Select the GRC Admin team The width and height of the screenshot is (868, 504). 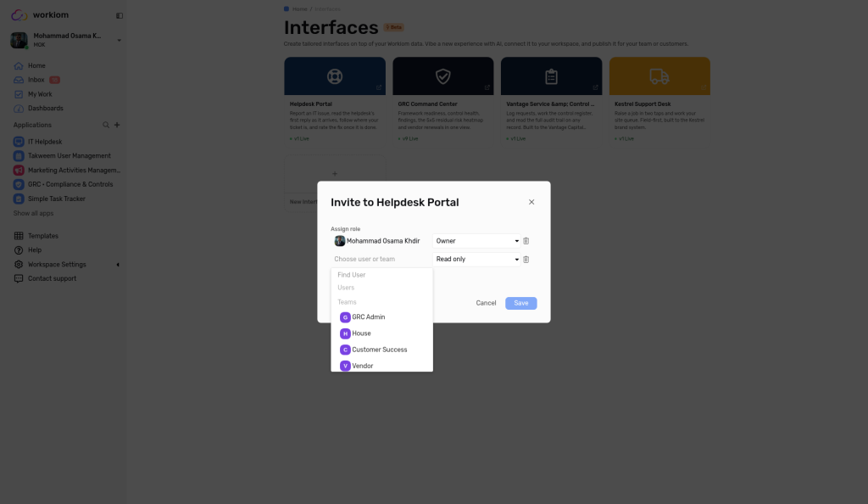coord(381,317)
